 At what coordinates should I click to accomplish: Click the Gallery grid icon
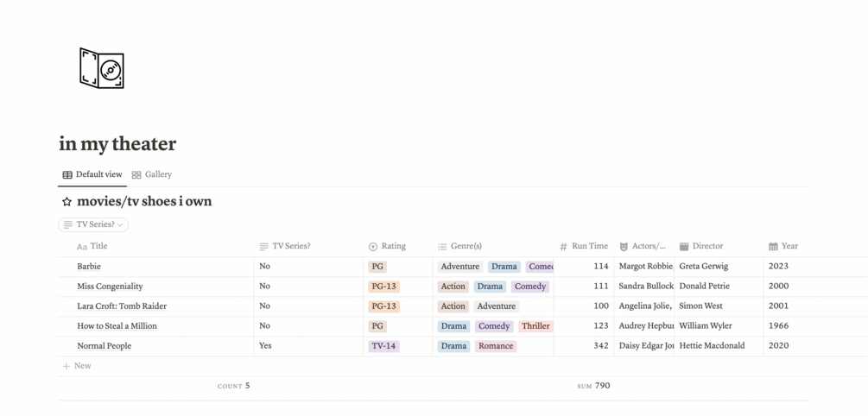136,175
